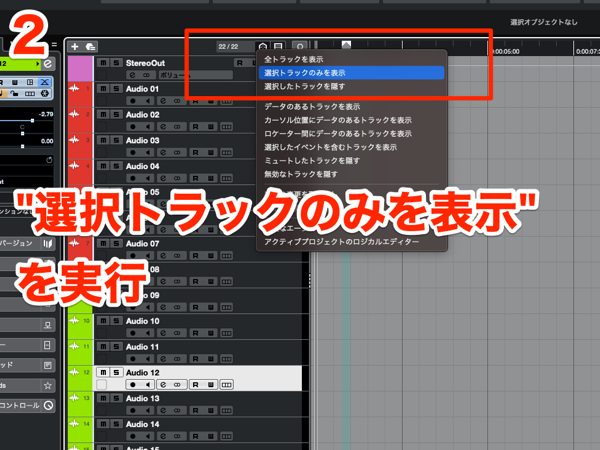The height and width of the screenshot is (450, 600).
Task: Click the inspector edit channel (e) button
Action: click(48, 64)
